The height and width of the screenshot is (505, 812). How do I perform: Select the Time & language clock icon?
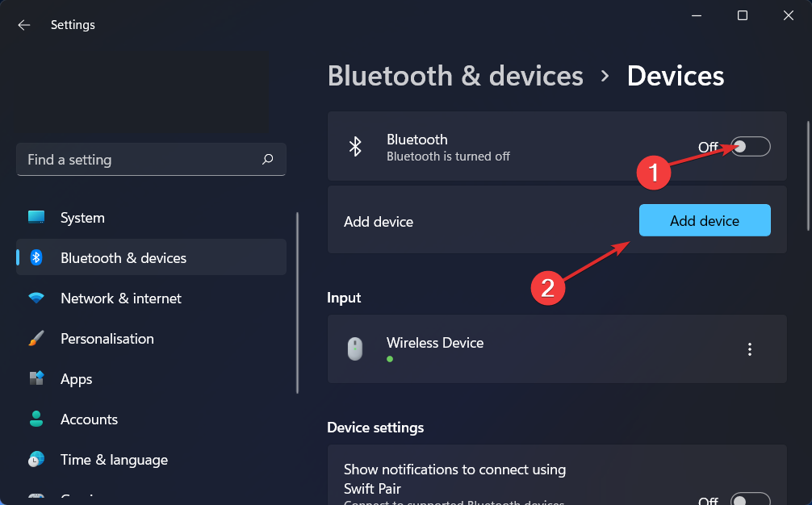point(36,459)
